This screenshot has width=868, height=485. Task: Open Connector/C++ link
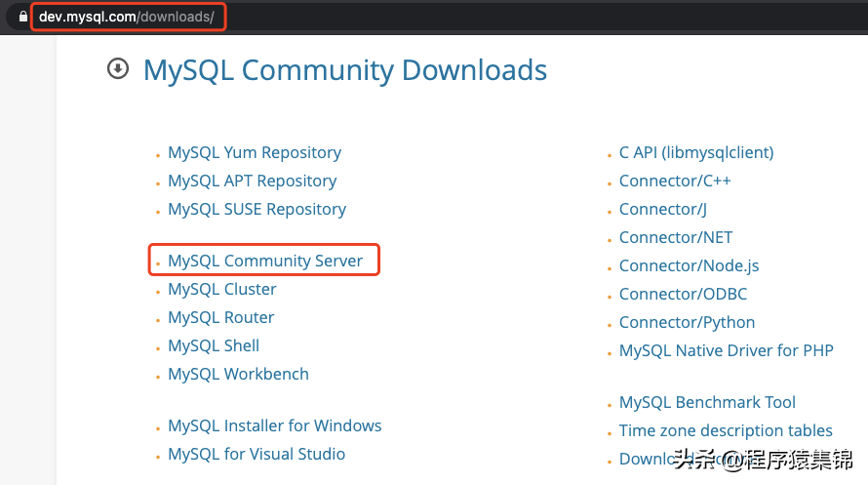click(x=675, y=182)
